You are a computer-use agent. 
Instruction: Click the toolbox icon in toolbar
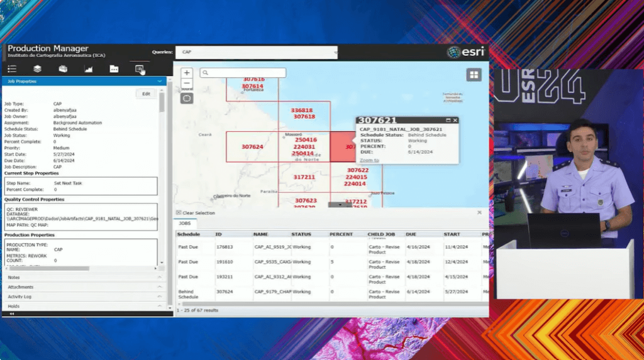pos(63,69)
